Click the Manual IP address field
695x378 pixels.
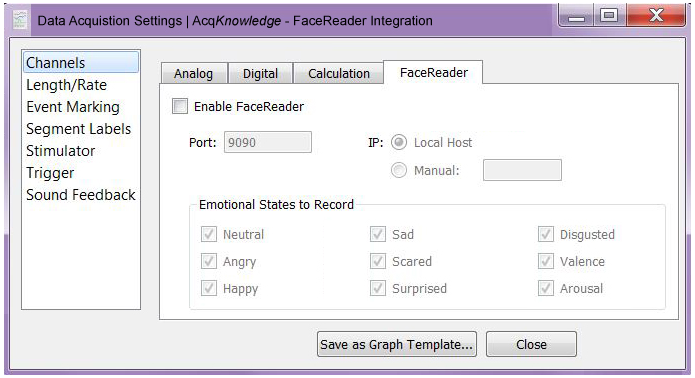[x=522, y=170]
